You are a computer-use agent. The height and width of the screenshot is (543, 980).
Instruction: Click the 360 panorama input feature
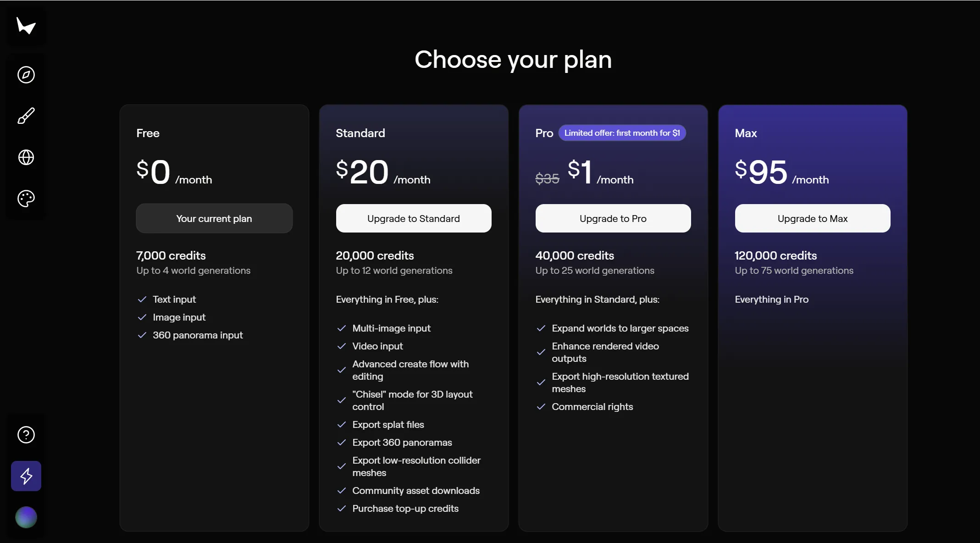[198, 335]
